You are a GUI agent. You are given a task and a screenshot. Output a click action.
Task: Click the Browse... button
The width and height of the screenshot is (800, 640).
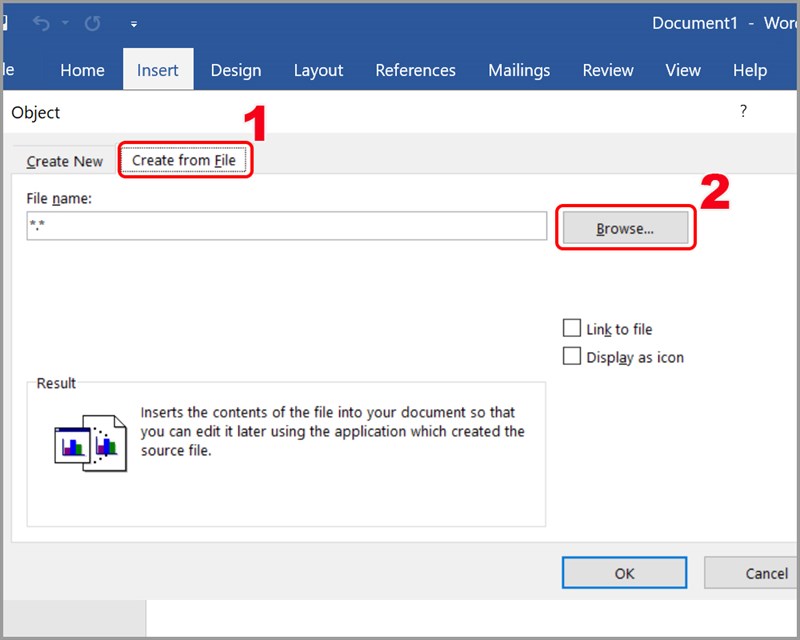(x=625, y=228)
